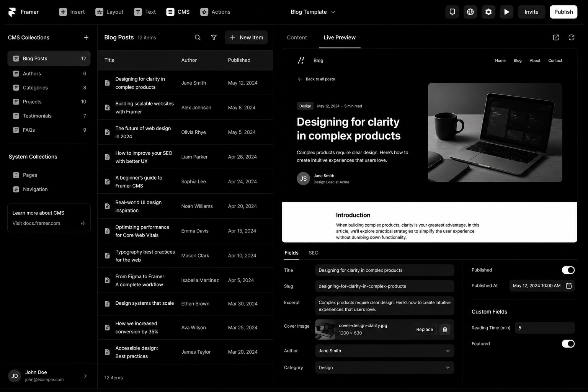Click document icon of 'Designing for clarity' row
The width and height of the screenshot is (588, 392).
107,83
